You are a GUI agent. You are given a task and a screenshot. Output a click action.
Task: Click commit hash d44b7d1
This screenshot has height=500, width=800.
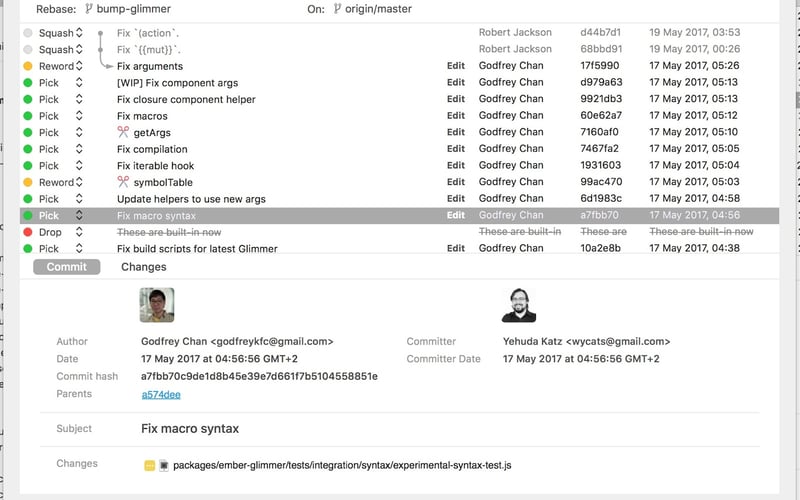[x=601, y=33]
